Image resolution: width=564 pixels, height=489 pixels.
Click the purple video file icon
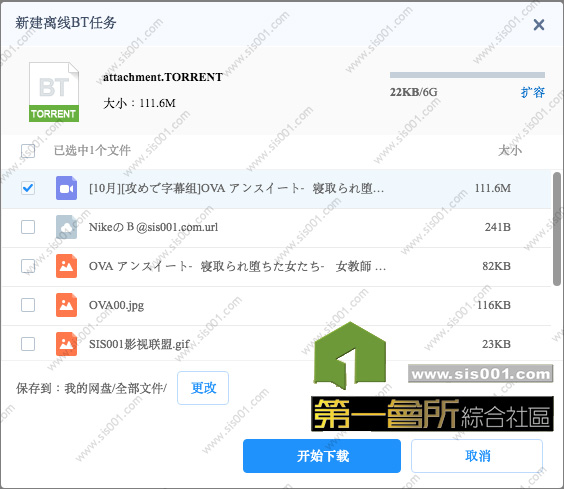coord(67,188)
